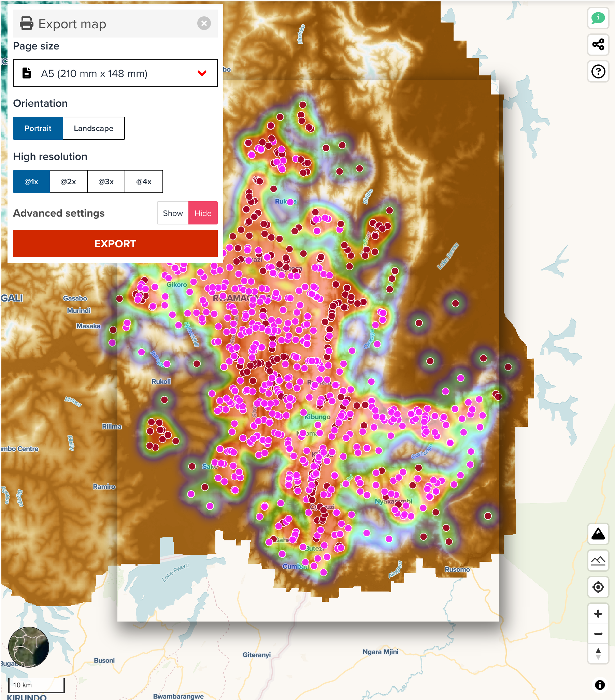The image size is (615, 700).
Task: Open the share map icon
Action: (x=598, y=45)
